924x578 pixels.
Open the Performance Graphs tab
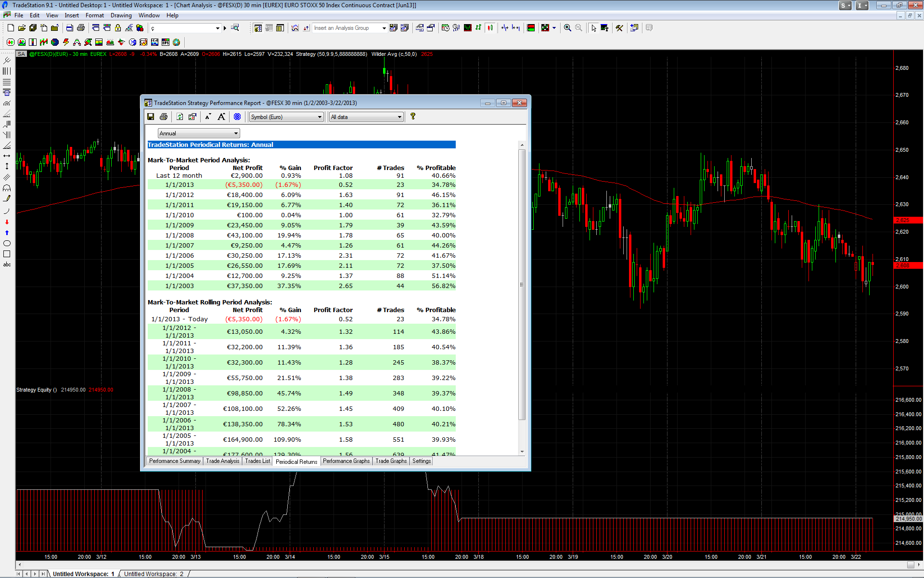(346, 461)
